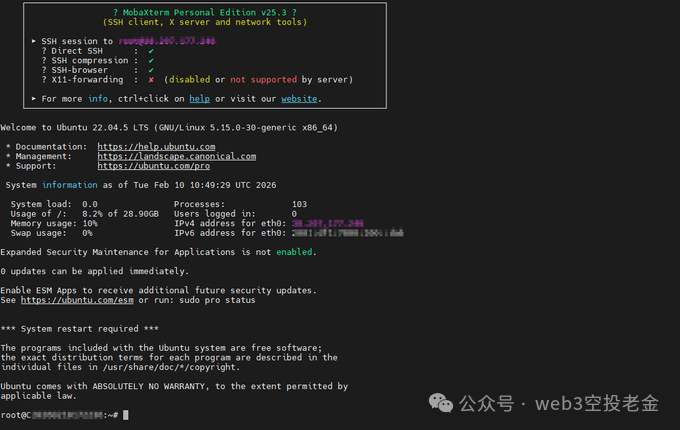Open the help link in MobaXterm banner
The height and width of the screenshot is (430, 680).
pos(199,99)
